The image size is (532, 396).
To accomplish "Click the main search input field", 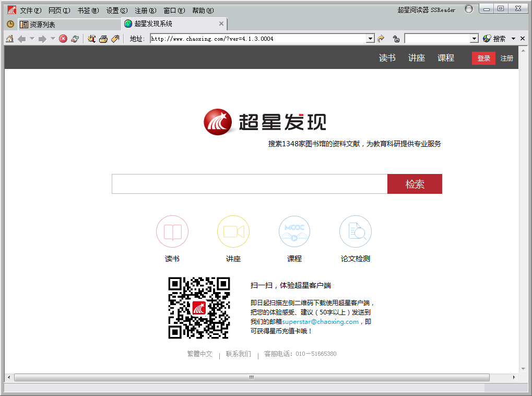I will [x=250, y=184].
